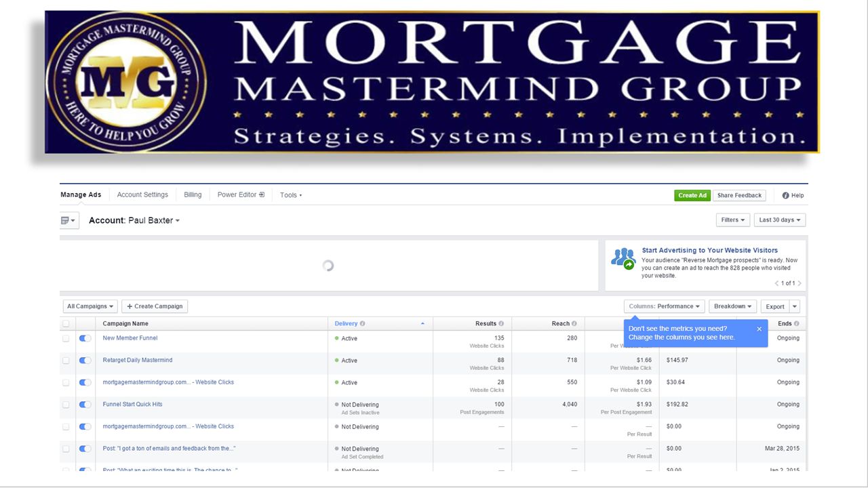The height and width of the screenshot is (488, 868).
Task: Switch to the Manage Ads tab
Action: (81, 195)
